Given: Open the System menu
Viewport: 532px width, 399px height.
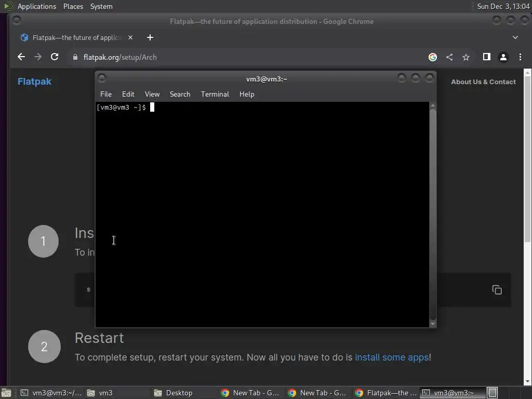Looking at the screenshot, I should pos(101,6).
